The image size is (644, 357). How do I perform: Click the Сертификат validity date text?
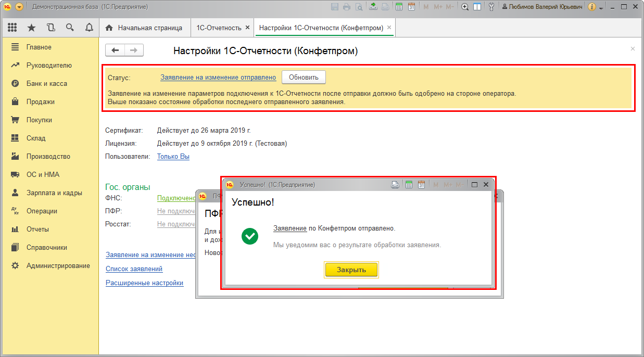[204, 130]
